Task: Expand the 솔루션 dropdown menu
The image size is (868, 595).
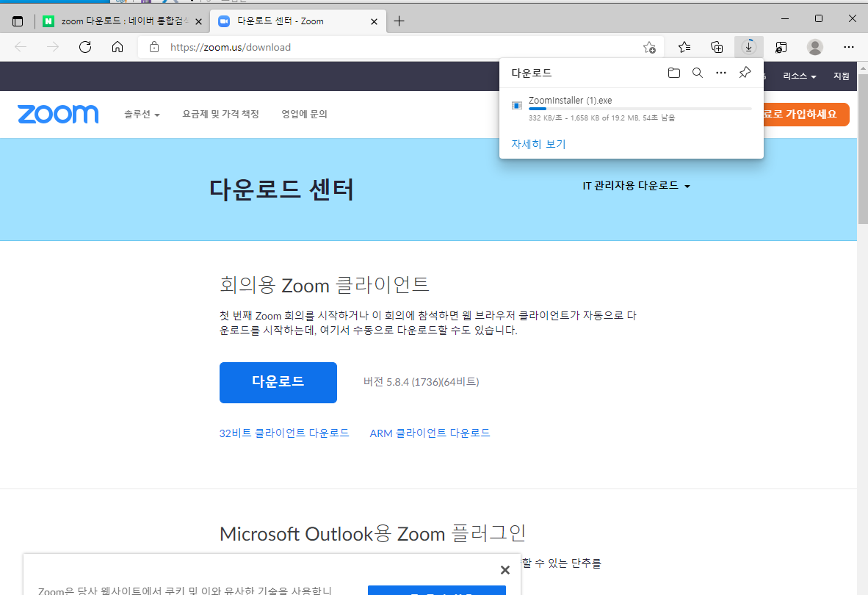Action: click(x=142, y=114)
